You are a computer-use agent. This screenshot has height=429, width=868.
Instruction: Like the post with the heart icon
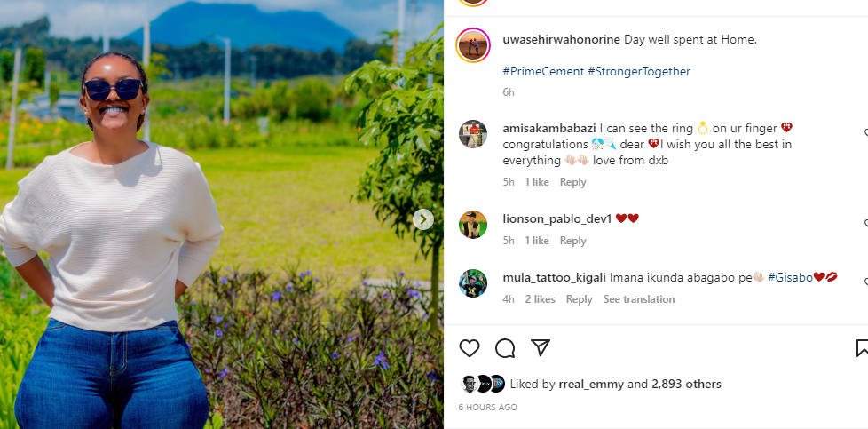pos(470,348)
